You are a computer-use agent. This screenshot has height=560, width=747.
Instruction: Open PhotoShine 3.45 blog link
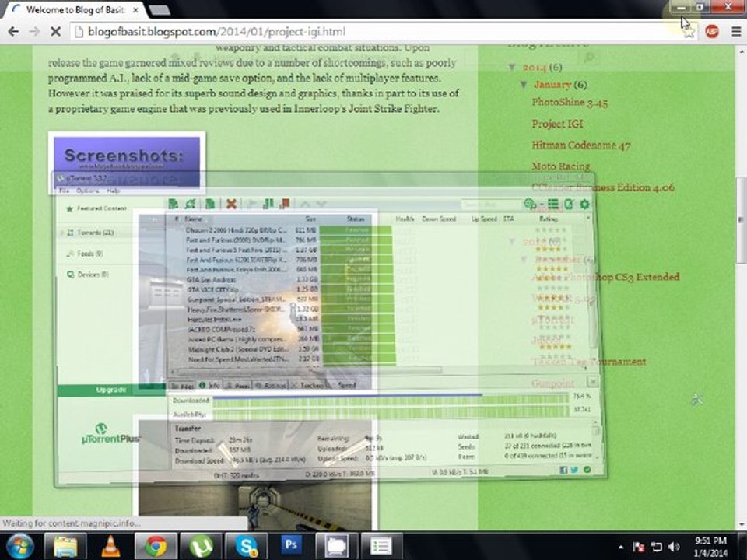click(570, 103)
